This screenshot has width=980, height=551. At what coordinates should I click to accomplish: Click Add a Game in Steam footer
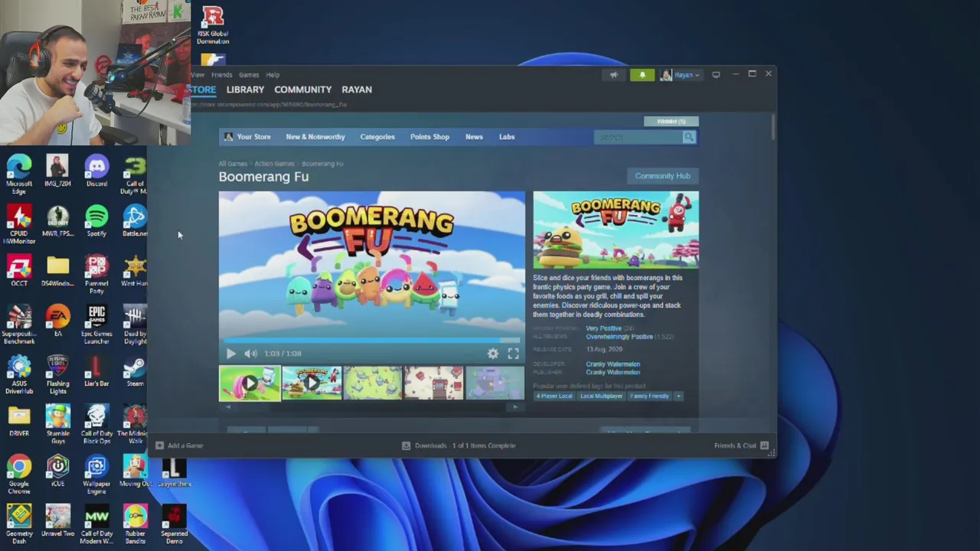[x=179, y=445]
